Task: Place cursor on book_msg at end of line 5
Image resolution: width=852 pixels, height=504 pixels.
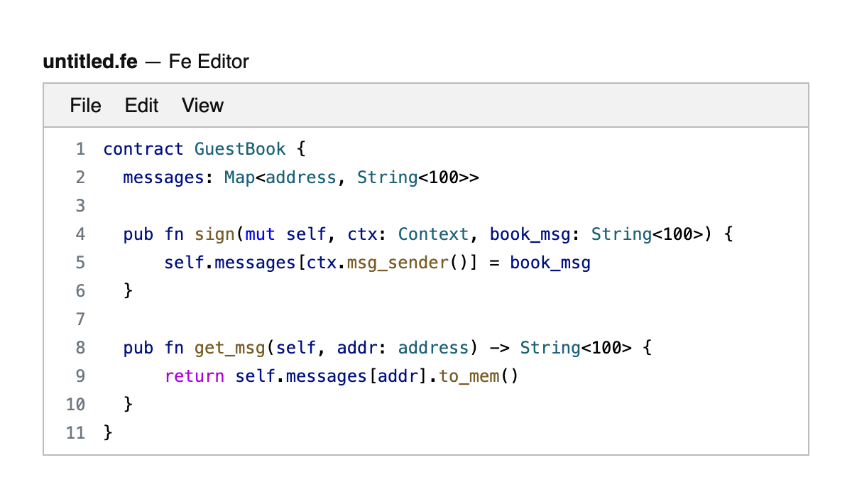Action: 550,263
